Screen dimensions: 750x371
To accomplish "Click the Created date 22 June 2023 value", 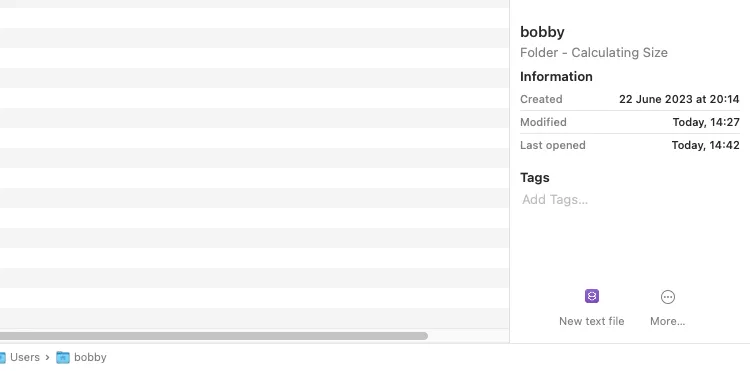I will (x=679, y=99).
